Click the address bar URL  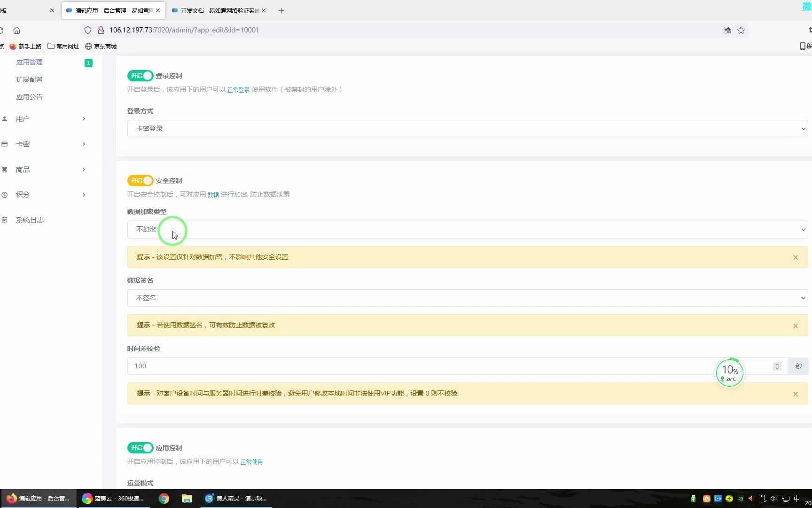pyautogui.click(x=184, y=30)
